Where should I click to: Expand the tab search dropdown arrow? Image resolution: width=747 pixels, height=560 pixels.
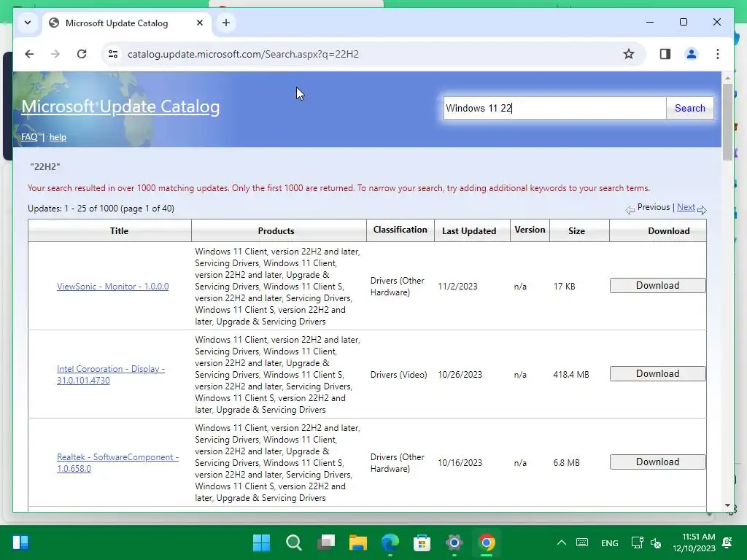pos(28,23)
